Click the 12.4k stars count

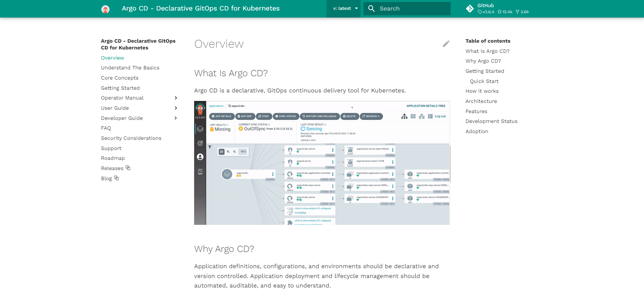pyautogui.click(x=505, y=12)
